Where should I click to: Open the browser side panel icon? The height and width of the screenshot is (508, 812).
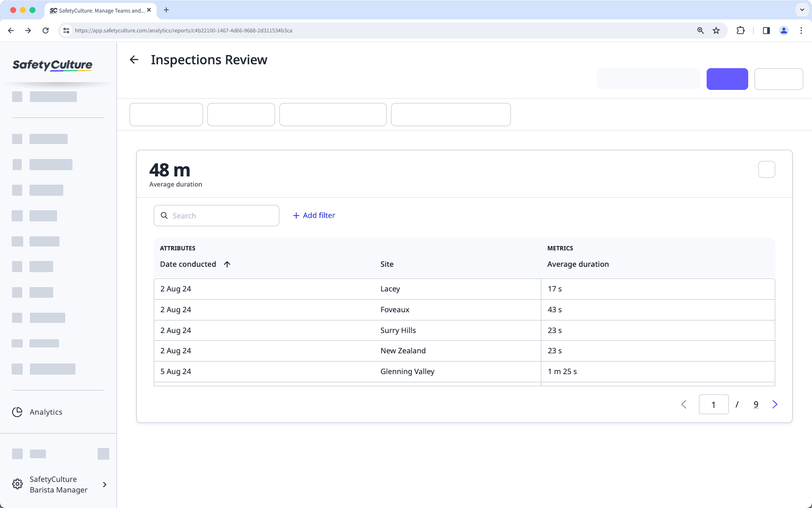point(766,30)
